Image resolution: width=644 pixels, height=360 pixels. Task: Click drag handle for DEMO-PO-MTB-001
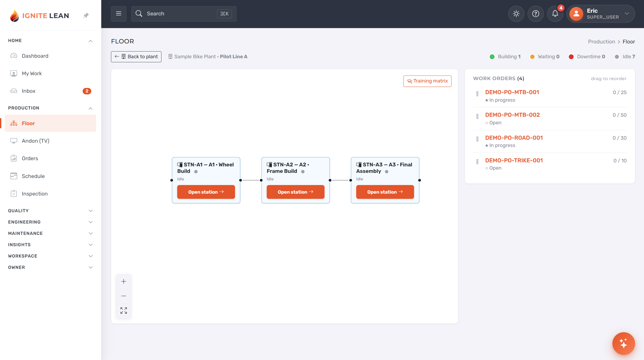pos(477,94)
